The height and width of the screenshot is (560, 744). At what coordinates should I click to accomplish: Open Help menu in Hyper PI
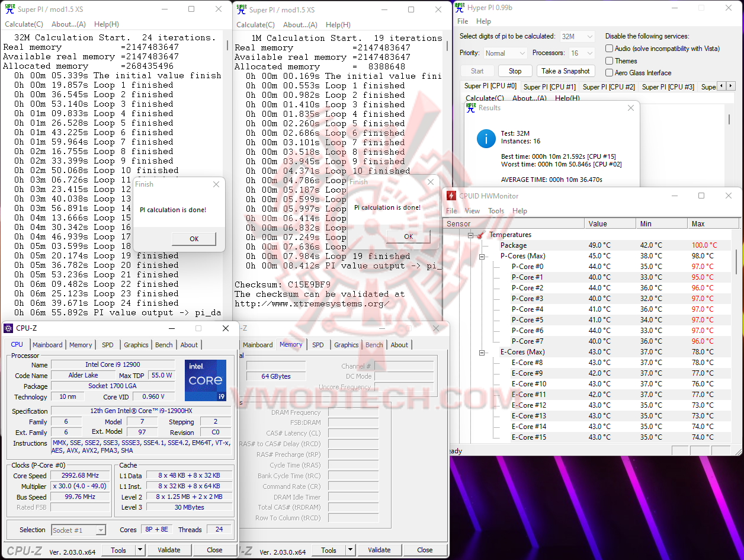pyautogui.click(x=484, y=21)
